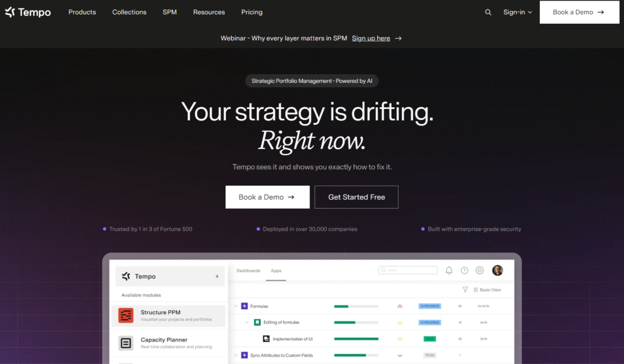Open the search magnifier icon
The height and width of the screenshot is (364, 624).
(488, 12)
